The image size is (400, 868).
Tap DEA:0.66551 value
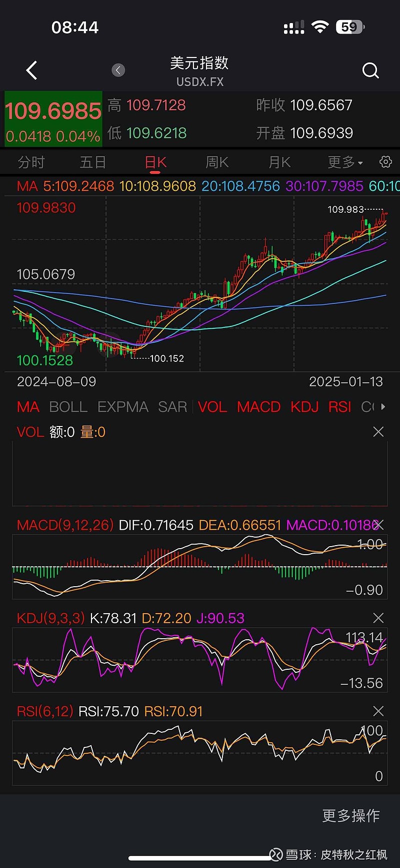tap(240, 525)
